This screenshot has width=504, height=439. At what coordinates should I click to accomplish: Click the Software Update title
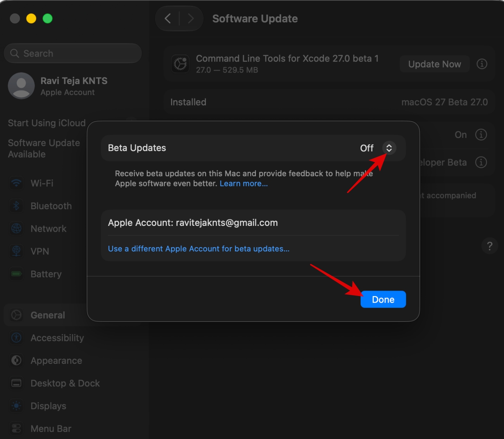point(255,19)
